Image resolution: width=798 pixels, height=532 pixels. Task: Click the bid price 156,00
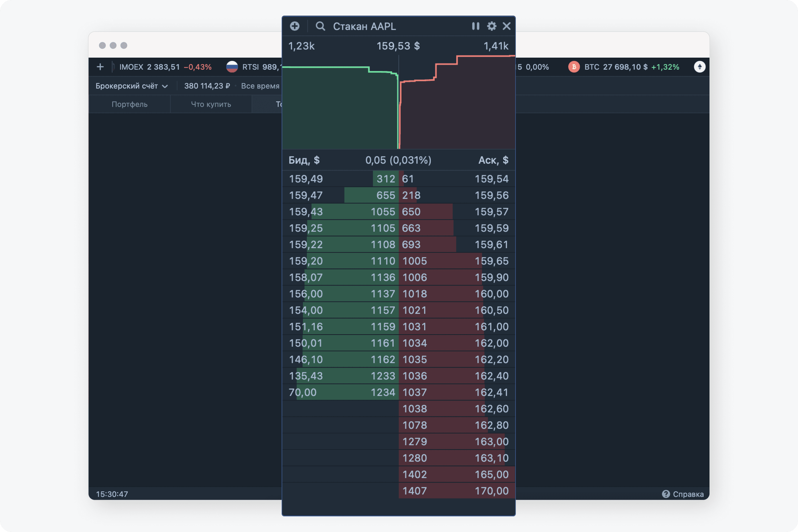306,294
